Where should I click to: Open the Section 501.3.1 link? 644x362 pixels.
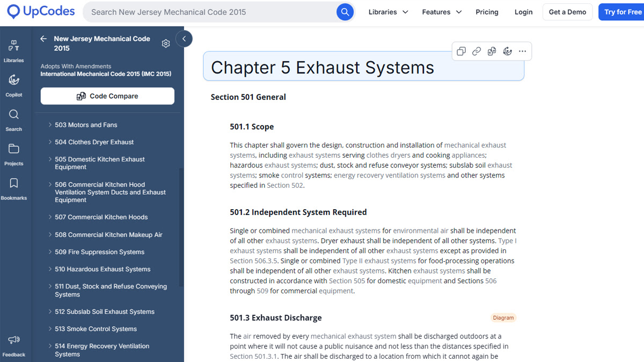tap(254, 356)
